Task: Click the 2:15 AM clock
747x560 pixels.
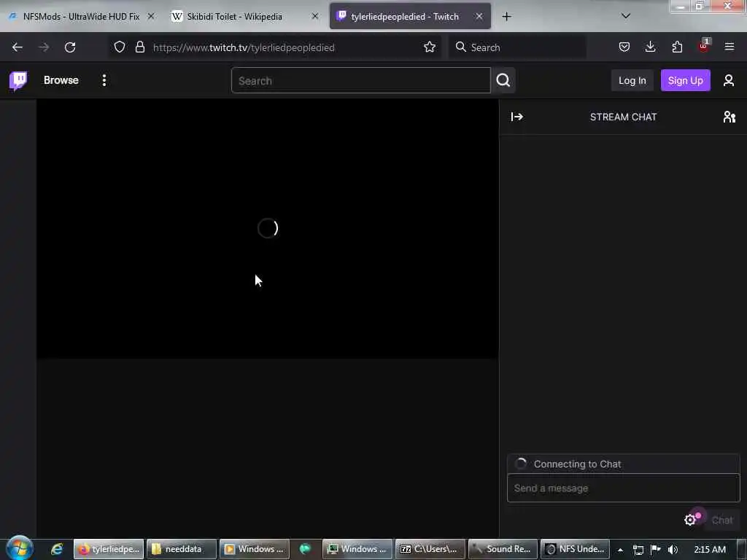Action: click(709, 550)
